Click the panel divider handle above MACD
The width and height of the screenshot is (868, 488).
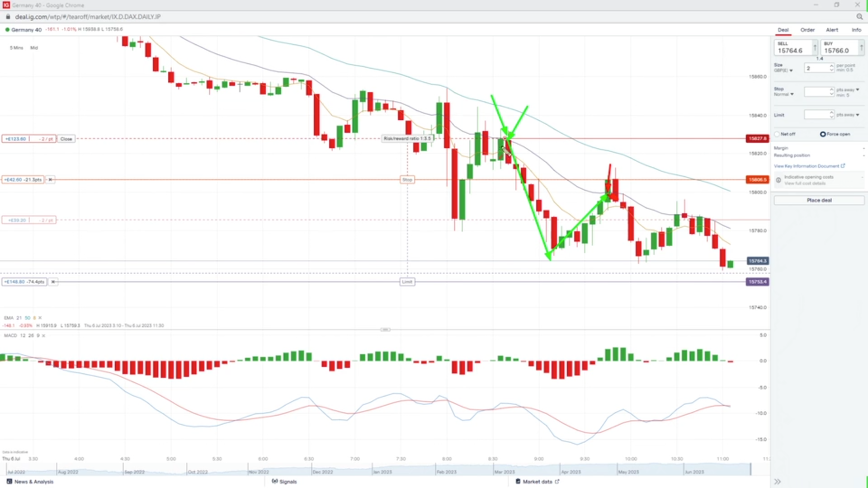[x=385, y=329]
